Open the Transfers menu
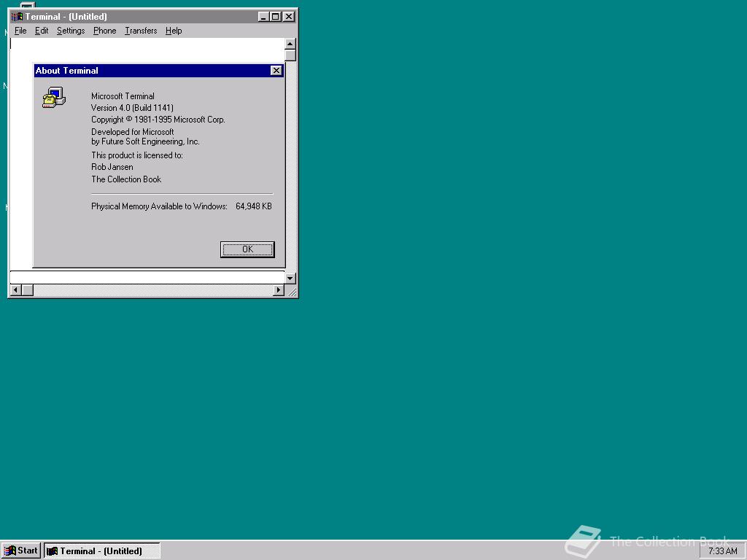747x560 pixels. (x=141, y=31)
